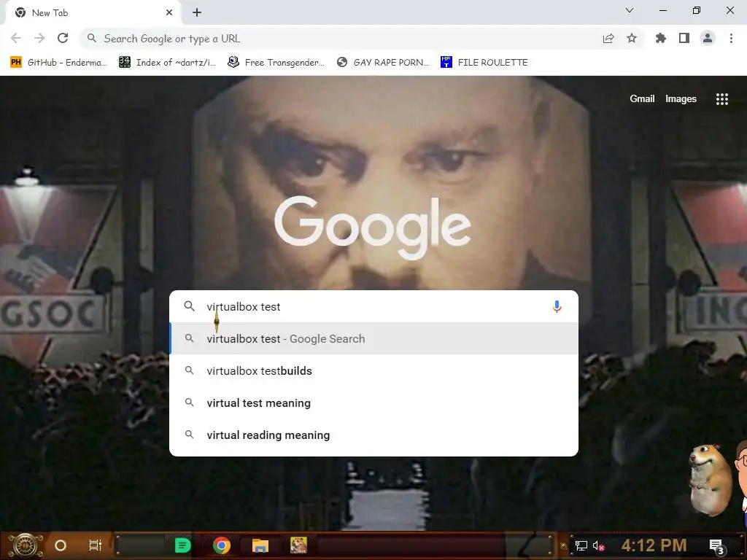
Task: Click the search box containing virtualbox test
Action: pyautogui.click(x=374, y=307)
